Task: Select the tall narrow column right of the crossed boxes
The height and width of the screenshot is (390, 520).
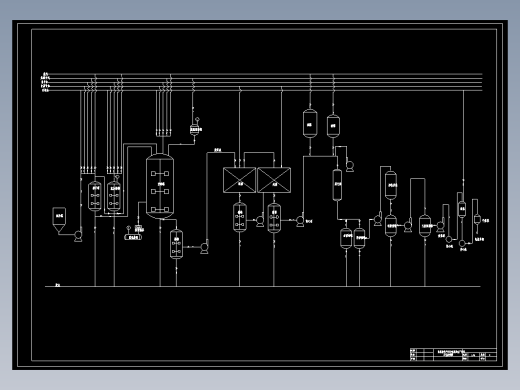Action: point(337,185)
